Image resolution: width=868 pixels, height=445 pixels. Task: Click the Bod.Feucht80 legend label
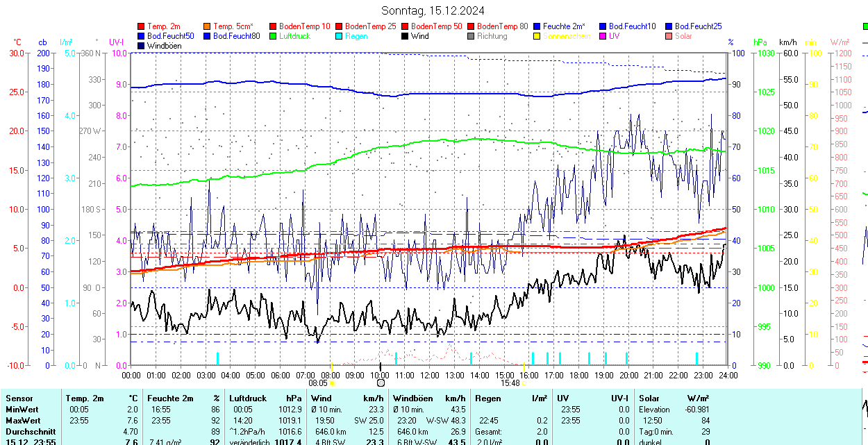[236, 36]
